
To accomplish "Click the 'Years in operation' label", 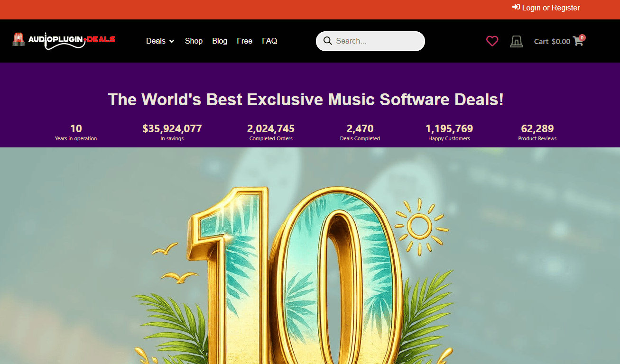I will [76, 138].
